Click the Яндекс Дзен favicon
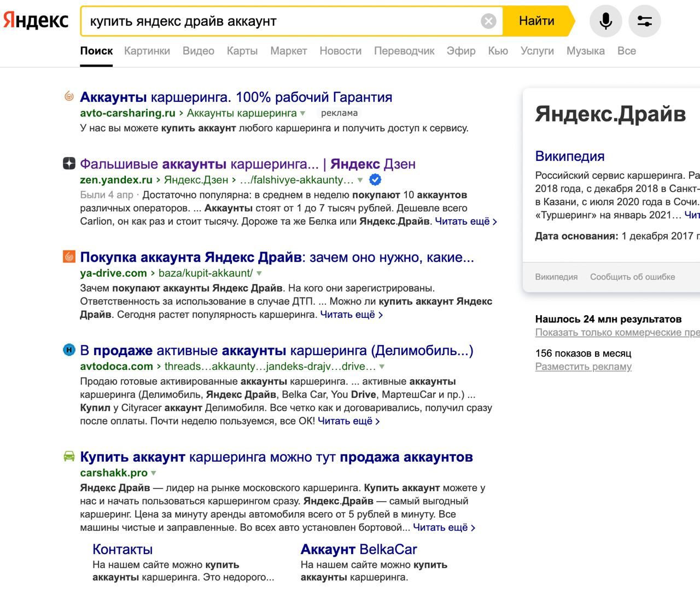Viewport: 700px width, 593px height. pyautogui.click(x=69, y=163)
